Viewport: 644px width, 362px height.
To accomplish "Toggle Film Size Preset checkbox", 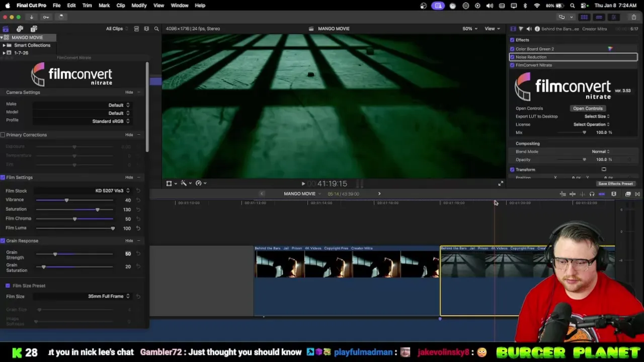I will click(x=8, y=286).
